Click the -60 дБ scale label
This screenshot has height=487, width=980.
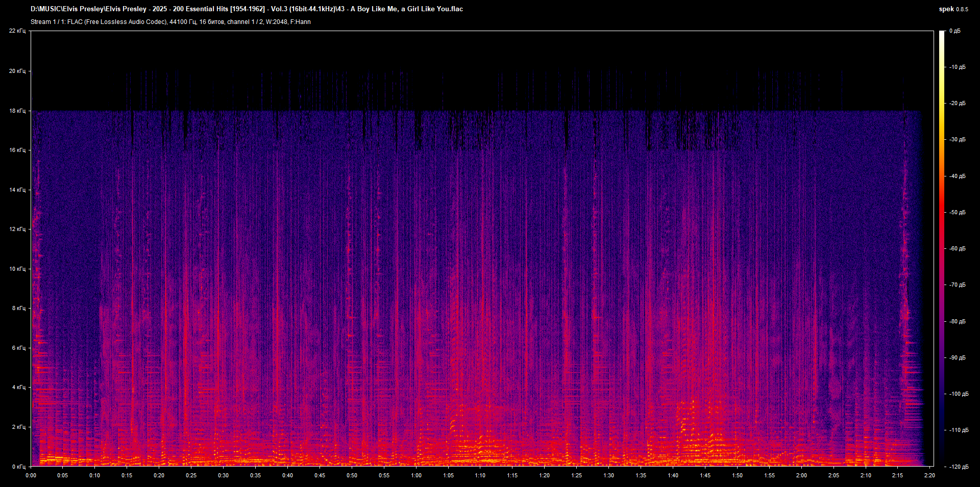958,249
